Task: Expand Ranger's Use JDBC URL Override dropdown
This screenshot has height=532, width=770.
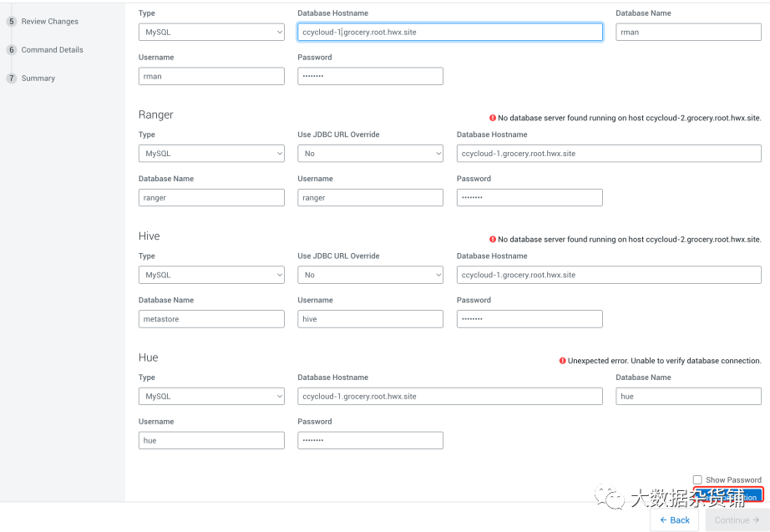Action: pyautogui.click(x=370, y=154)
